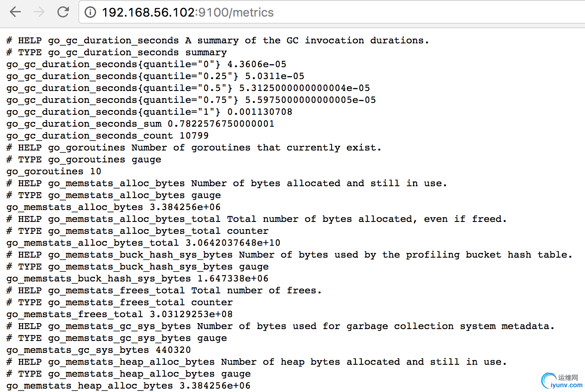The height and width of the screenshot is (392, 585).
Task: Click the go_gc_duration_seconds_sum metric line
Action: pos(140,124)
